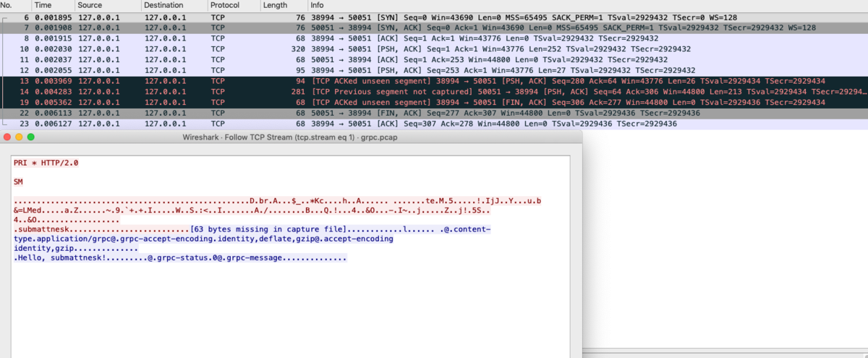Click the red binary data line starting '&=LMed'

tap(251, 210)
